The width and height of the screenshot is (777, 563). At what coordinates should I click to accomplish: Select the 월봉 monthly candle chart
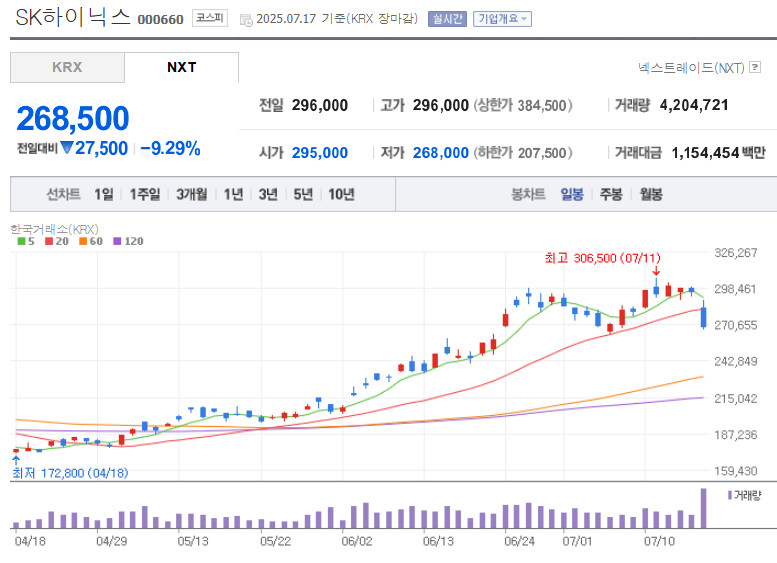point(650,194)
